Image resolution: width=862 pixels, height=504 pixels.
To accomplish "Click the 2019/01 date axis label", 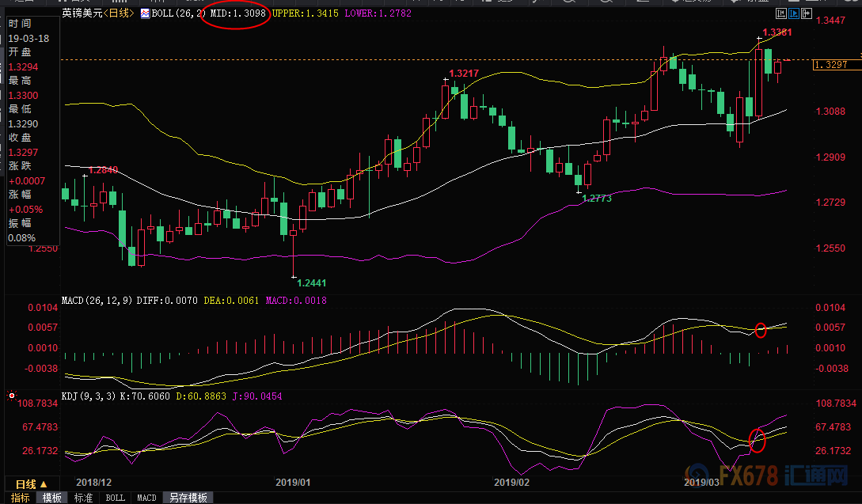I will click(x=293, y=482).
